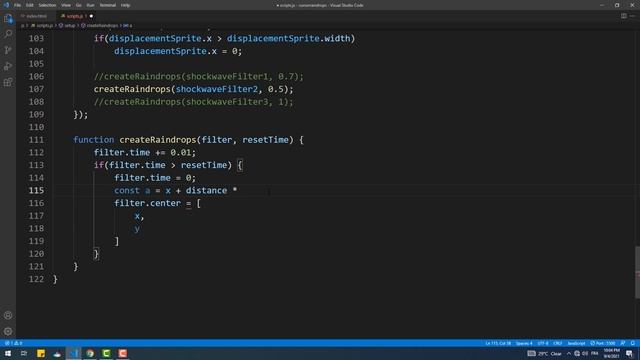Click 'createRaindrops' on line 107

(132, 89)
